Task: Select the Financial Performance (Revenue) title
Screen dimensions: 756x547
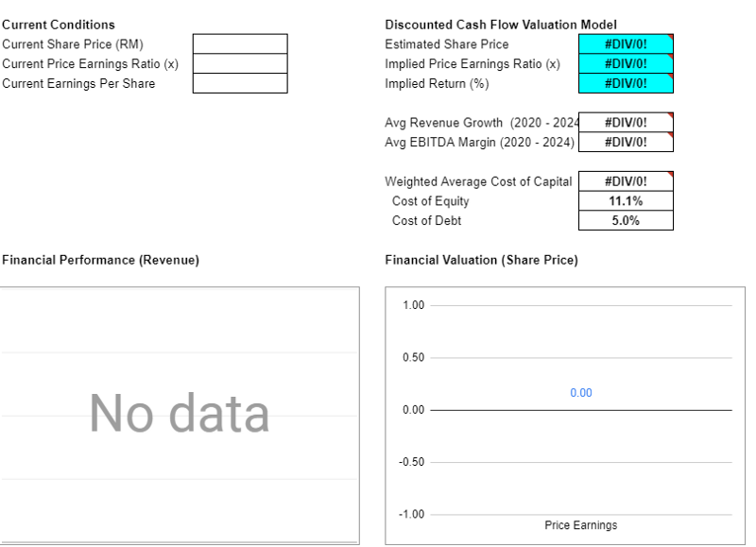Action: [x=101, y=261]
